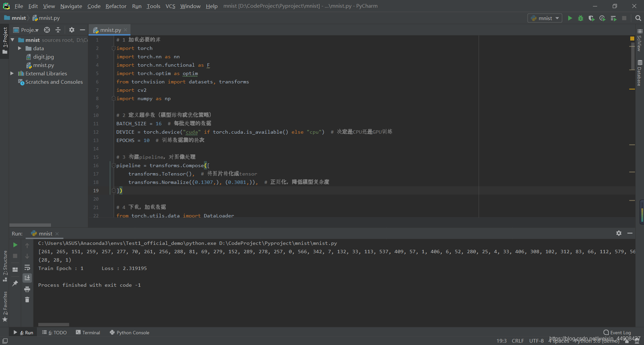
Task: Print the Run console output
Action: click(x=27, y=289)
